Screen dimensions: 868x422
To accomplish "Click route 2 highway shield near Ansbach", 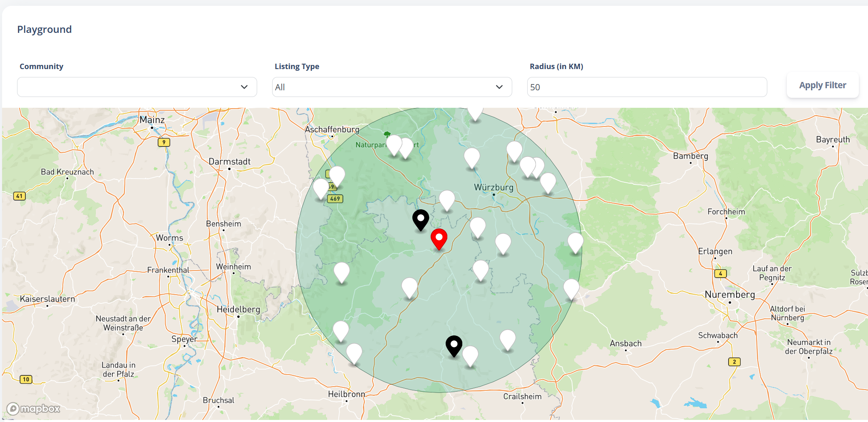I will (734, 362).
